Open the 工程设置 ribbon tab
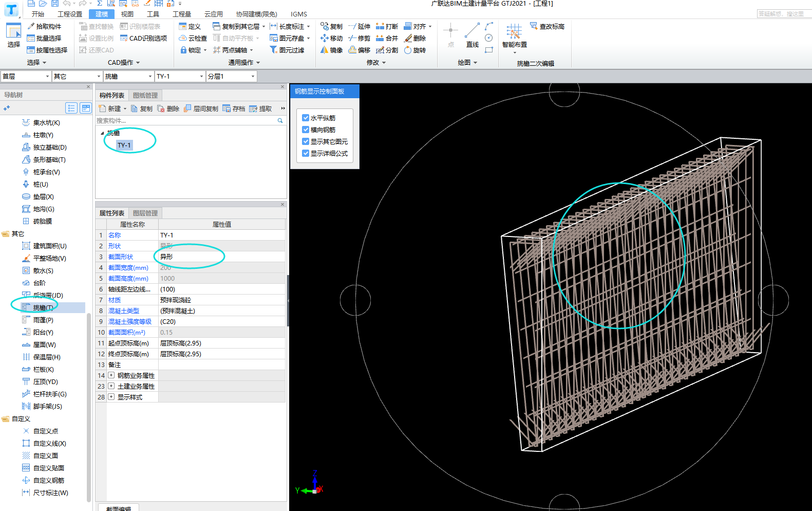Image resolution: width=812 pixels, height=511 pixels. click(69, 14)
